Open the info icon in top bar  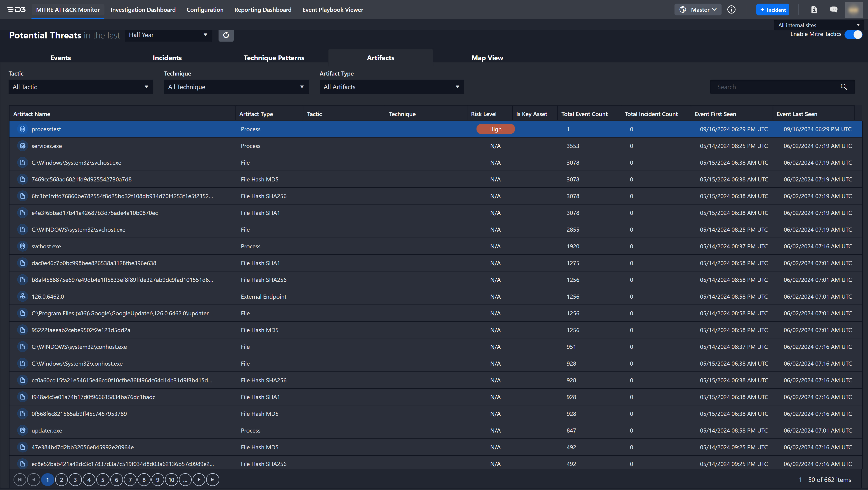point(731,9)
